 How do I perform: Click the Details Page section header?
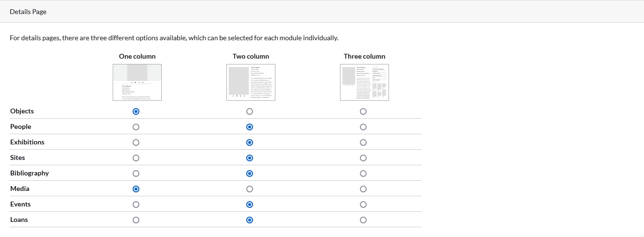coord(28,12)
